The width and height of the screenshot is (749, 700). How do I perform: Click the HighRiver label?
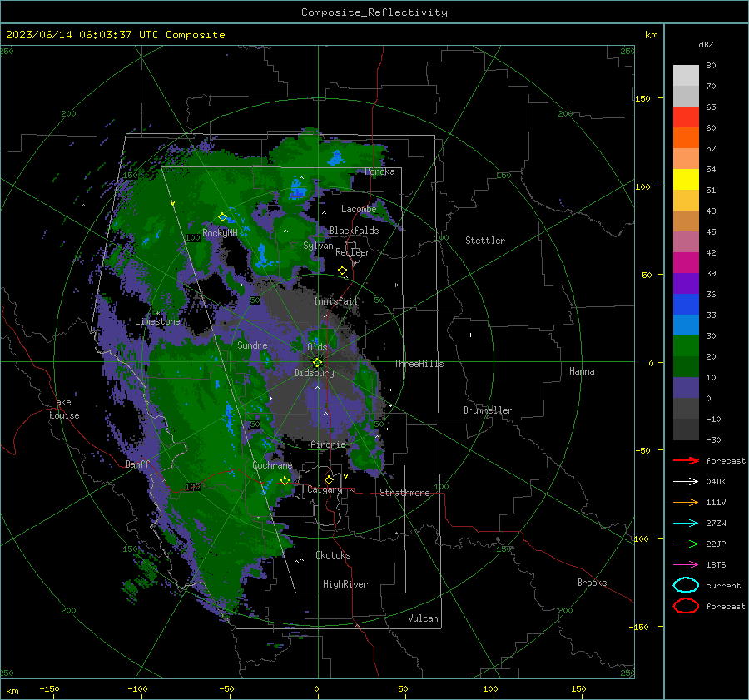click(x=345, y=585)
